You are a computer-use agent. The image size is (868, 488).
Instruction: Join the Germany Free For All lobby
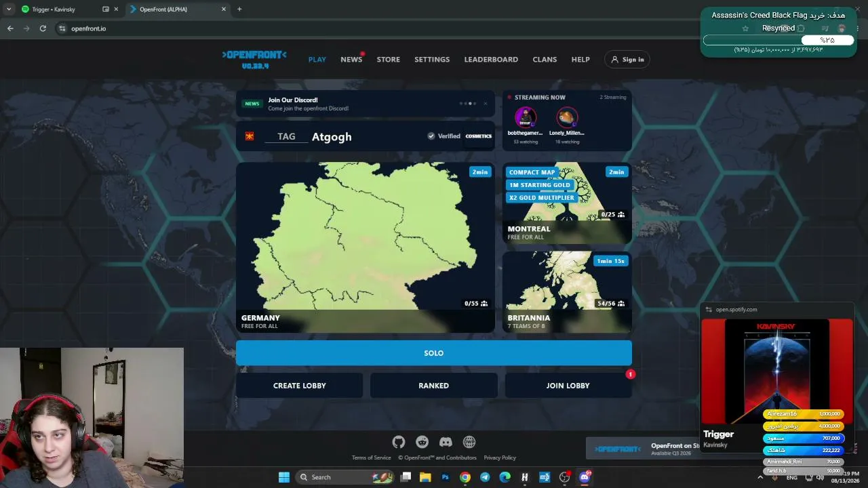(x=366, y=247)
